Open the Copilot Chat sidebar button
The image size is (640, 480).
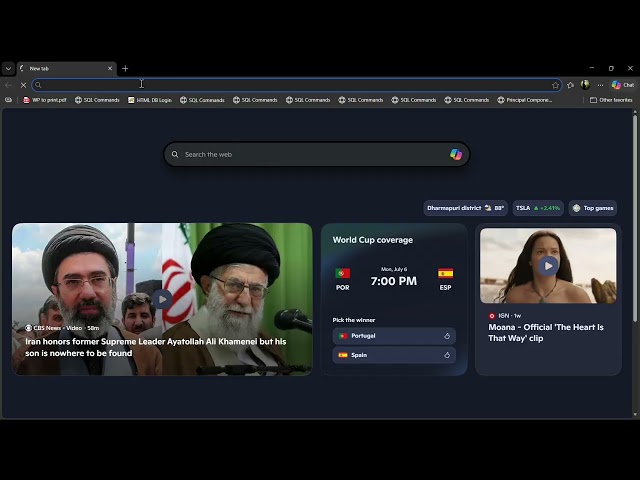623,85
